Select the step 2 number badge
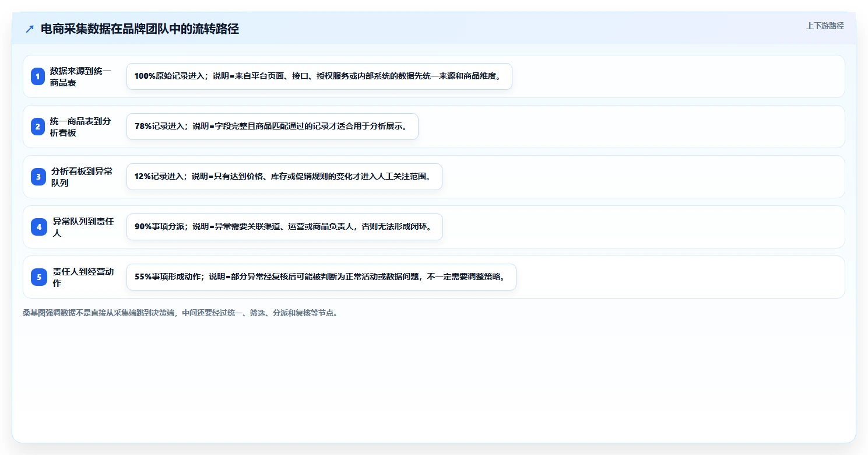The height and width of the screenshot is (455, 868). tap(38, 127)
